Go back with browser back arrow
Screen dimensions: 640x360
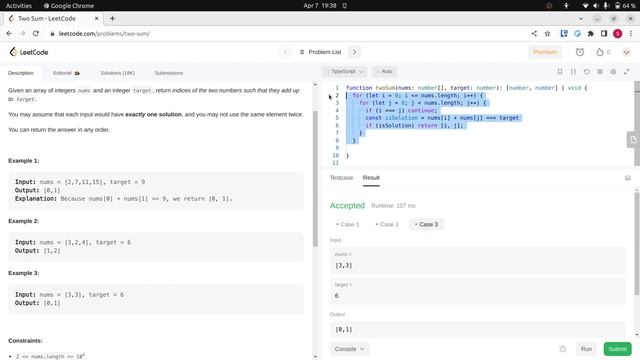(9, 33)
